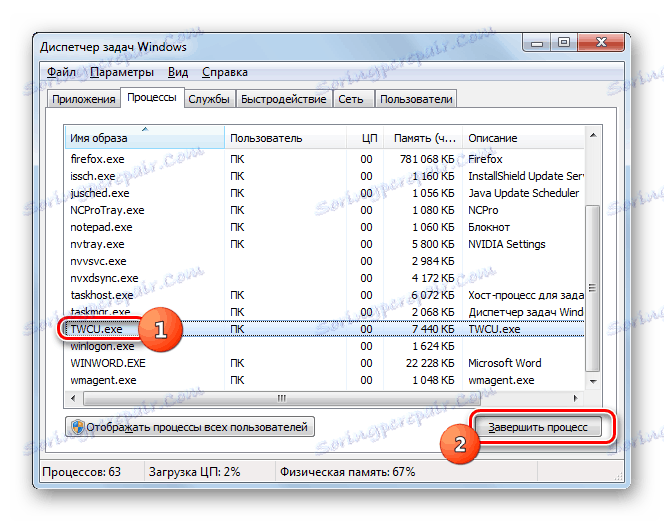Select the nvxdsync.exe process

[x=324, y=278]
